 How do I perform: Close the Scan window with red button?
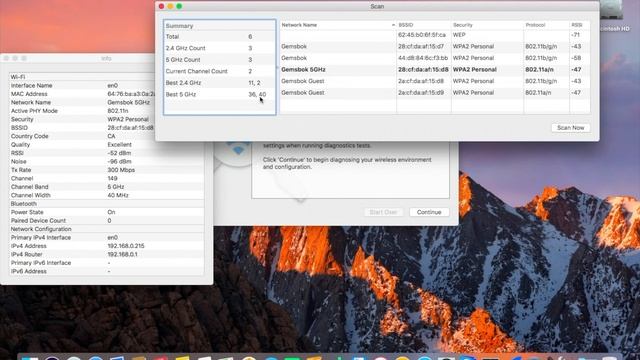(161, 6)
